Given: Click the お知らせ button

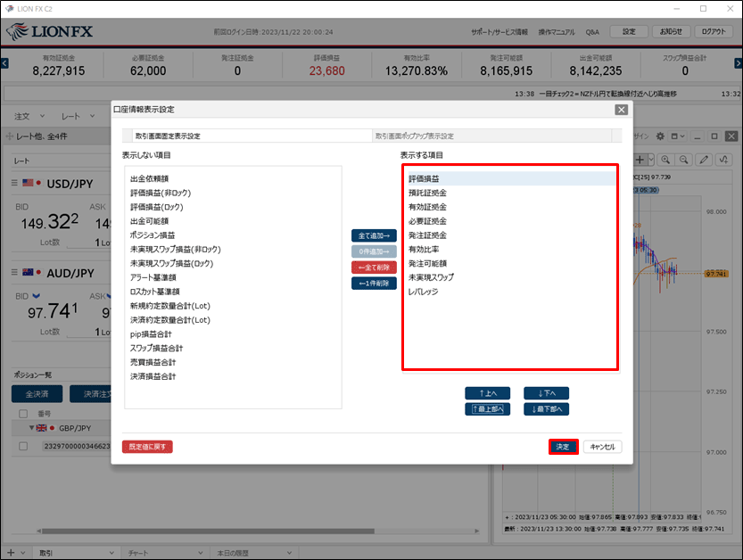Looking at the screenshot, I should pyautogui.click(x=671, y=32).
